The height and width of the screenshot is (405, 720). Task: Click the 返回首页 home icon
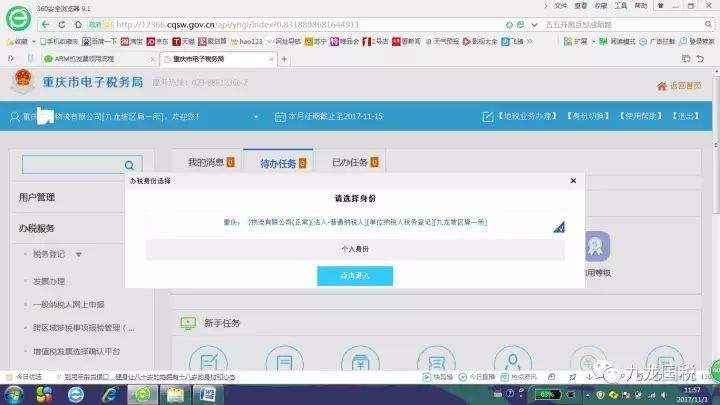(661, 86)
